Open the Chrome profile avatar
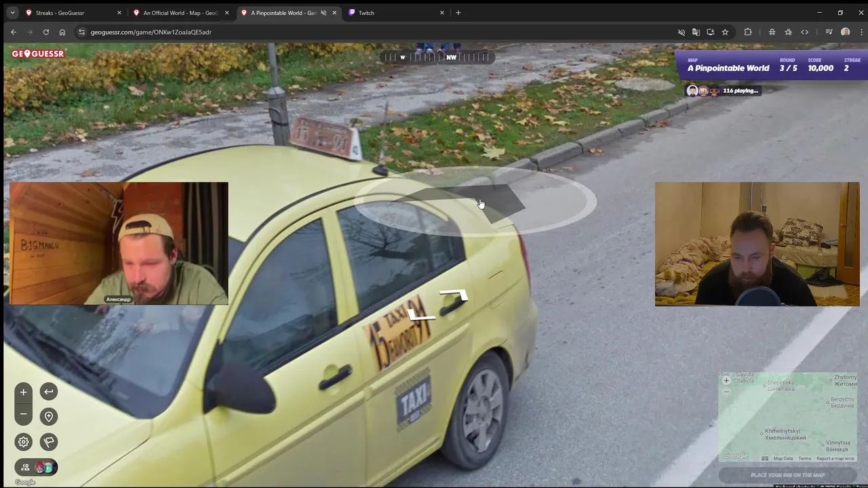Viewport: 868px width, 488px height. 845,32
